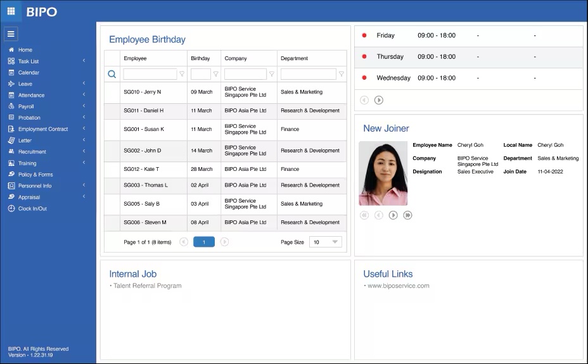This screenshot has height=364, width=588.
Task: Select Policy & Forms menu item
Action: (35, 175)
